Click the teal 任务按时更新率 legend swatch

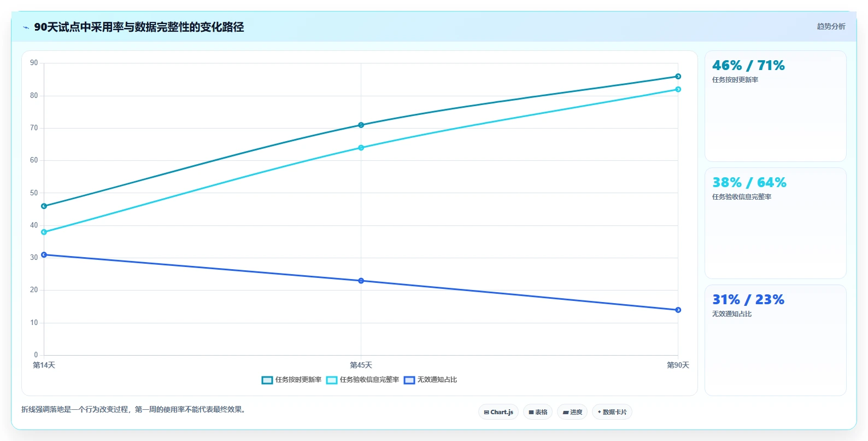point(267,380)
